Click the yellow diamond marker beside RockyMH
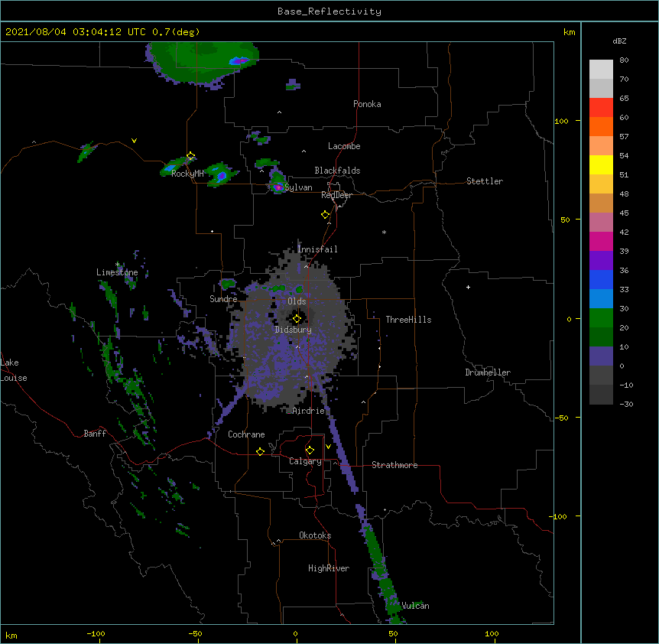This screenshot has width=659, height=644. pyautogui.click(x=190, y=156)
